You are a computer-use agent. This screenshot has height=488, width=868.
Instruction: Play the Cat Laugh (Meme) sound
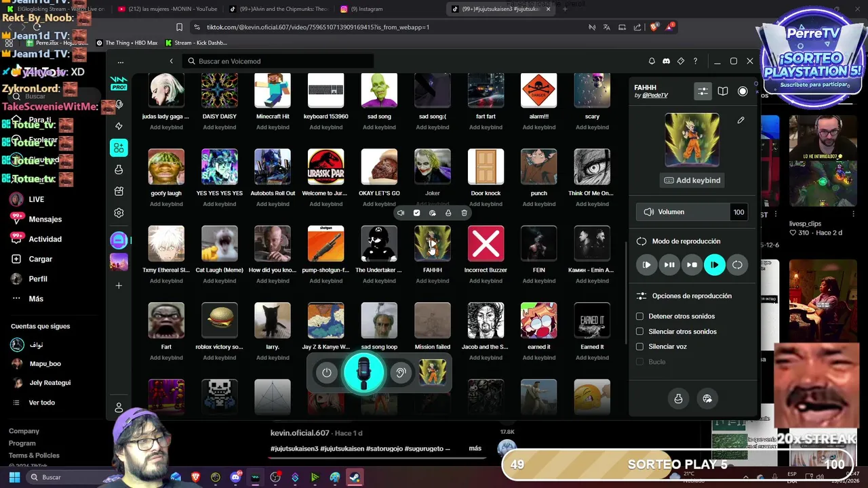220,244
